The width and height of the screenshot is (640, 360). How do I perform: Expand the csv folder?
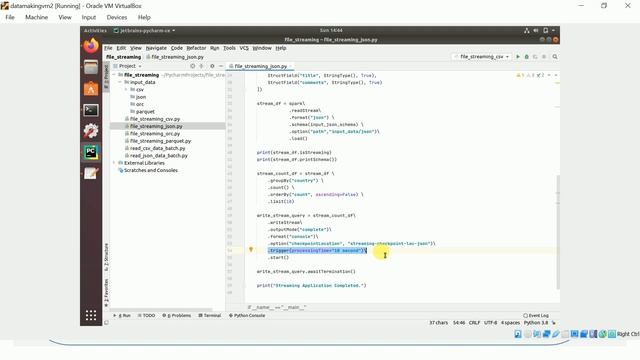click(126, 90)
